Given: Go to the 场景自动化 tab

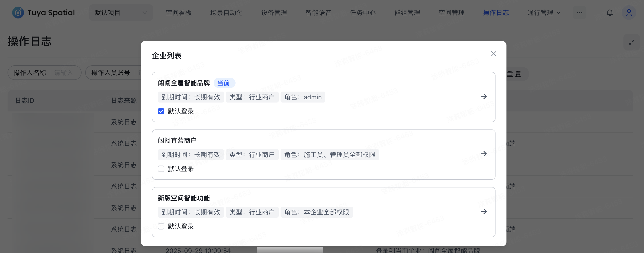Looking at the screenshot, I should coord(226,13).
